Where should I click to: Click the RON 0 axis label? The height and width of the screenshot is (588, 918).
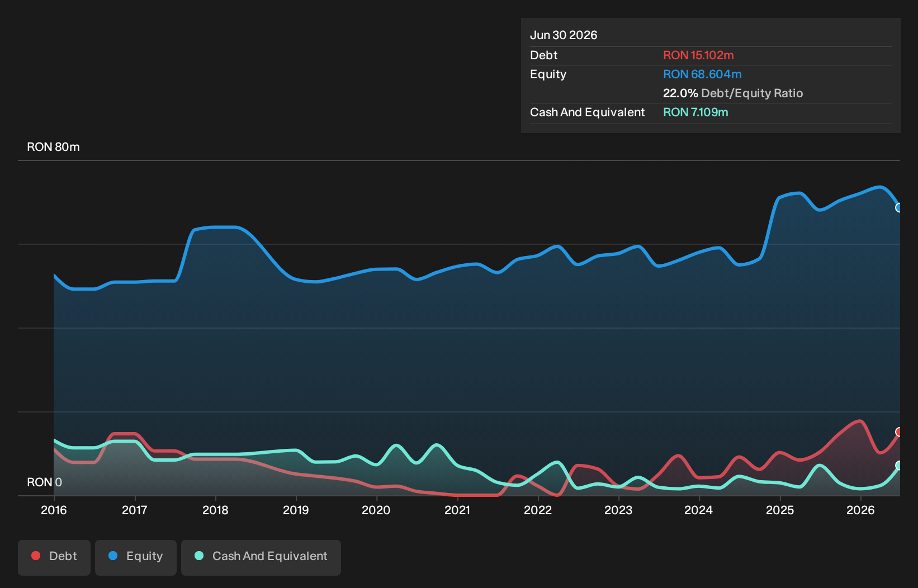pos(45,482)
